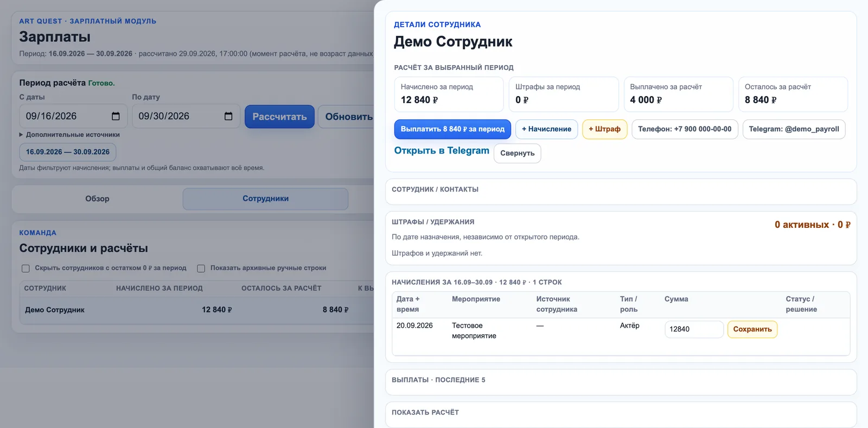Click the 'Тестовое мероприятие' cell
Image resolution: width=868 pixels, height=428 pixels.
pos(474,330)
